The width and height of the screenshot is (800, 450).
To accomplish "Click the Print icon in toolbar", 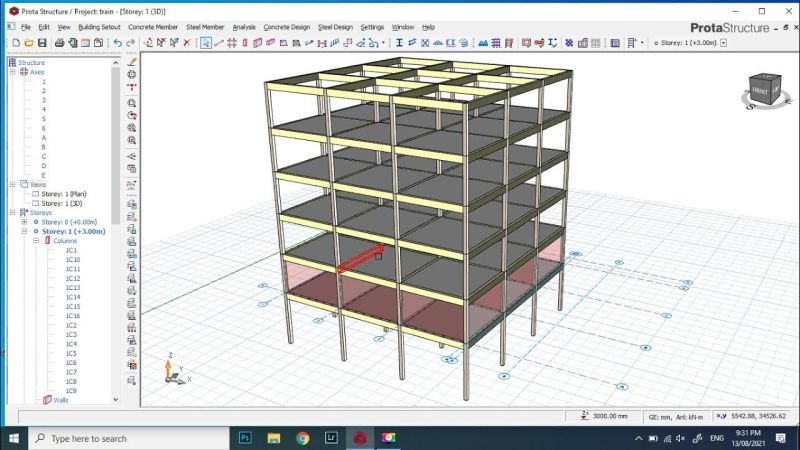I will point(59,43).
